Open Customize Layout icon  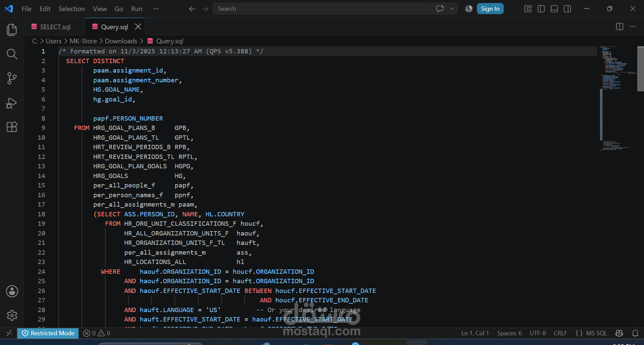pyautogui.click(x=528, y=9)
